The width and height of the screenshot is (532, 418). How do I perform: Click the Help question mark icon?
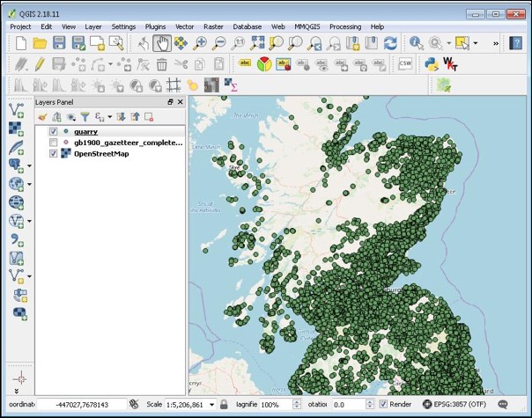[516, 43]
